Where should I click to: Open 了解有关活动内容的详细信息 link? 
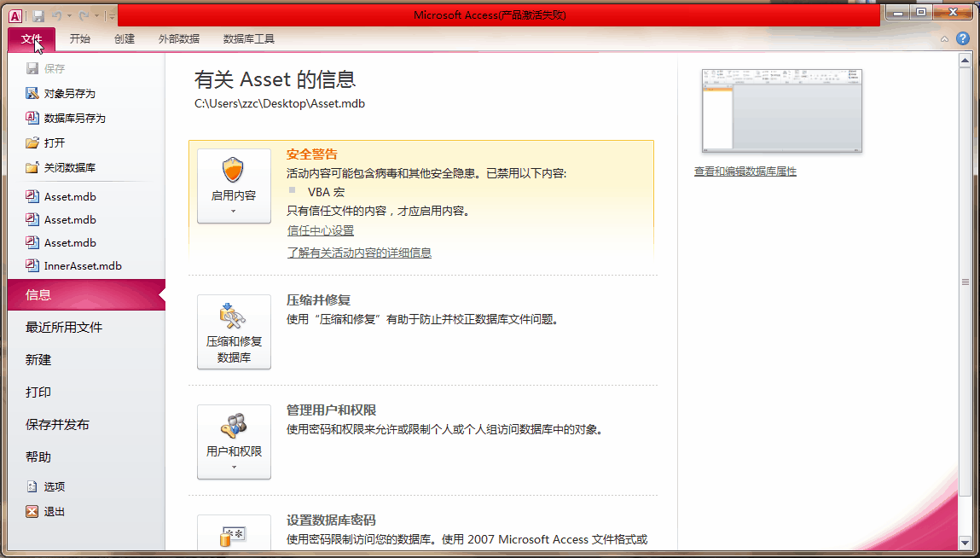point(359,253)
